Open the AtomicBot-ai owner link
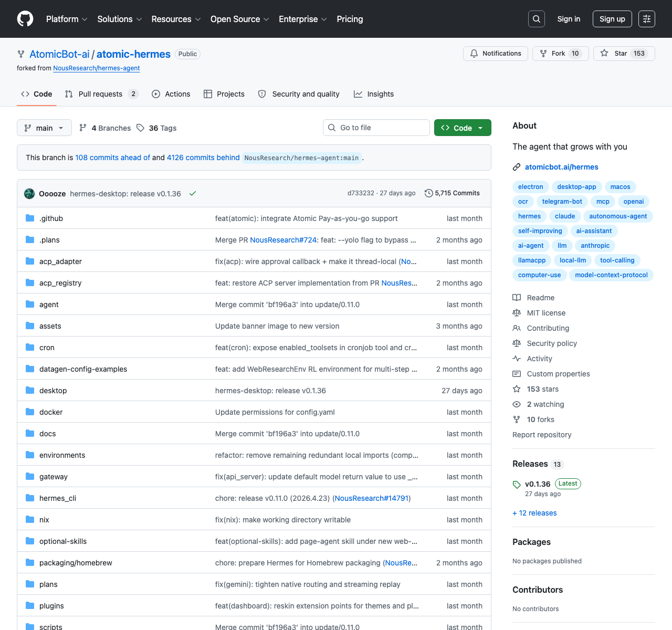Screen dimensions: 672x630 pyautogui.click(x=59, y=54)
